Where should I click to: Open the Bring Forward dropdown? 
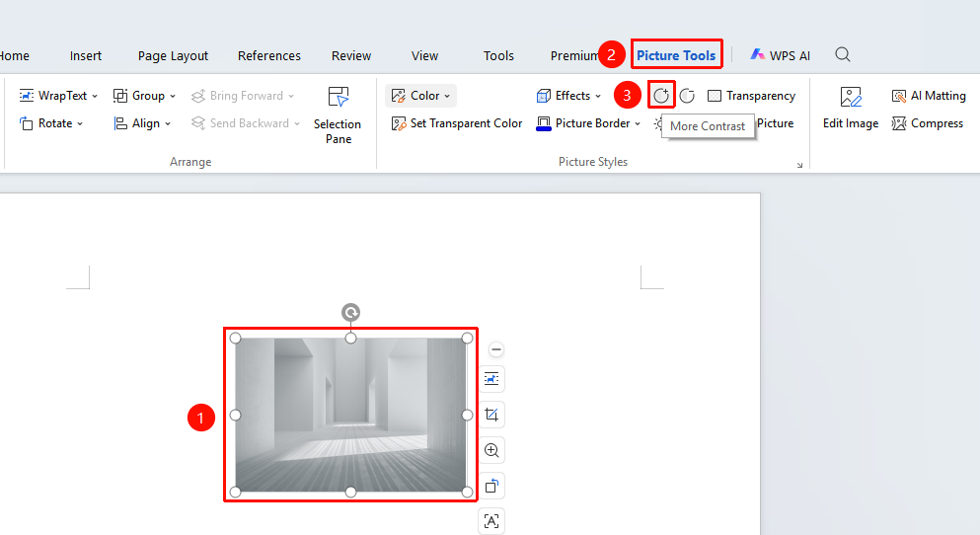pyautogui.click(x=243, y=96)
